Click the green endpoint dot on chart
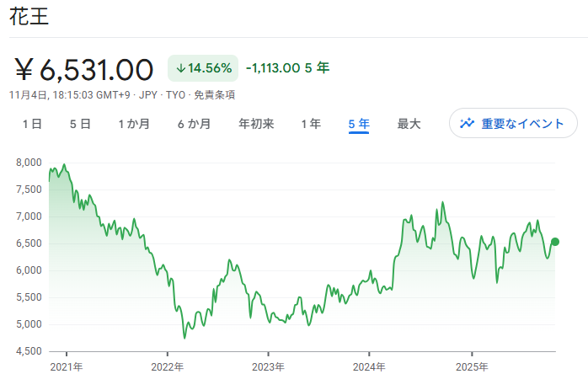 point(555,242)
